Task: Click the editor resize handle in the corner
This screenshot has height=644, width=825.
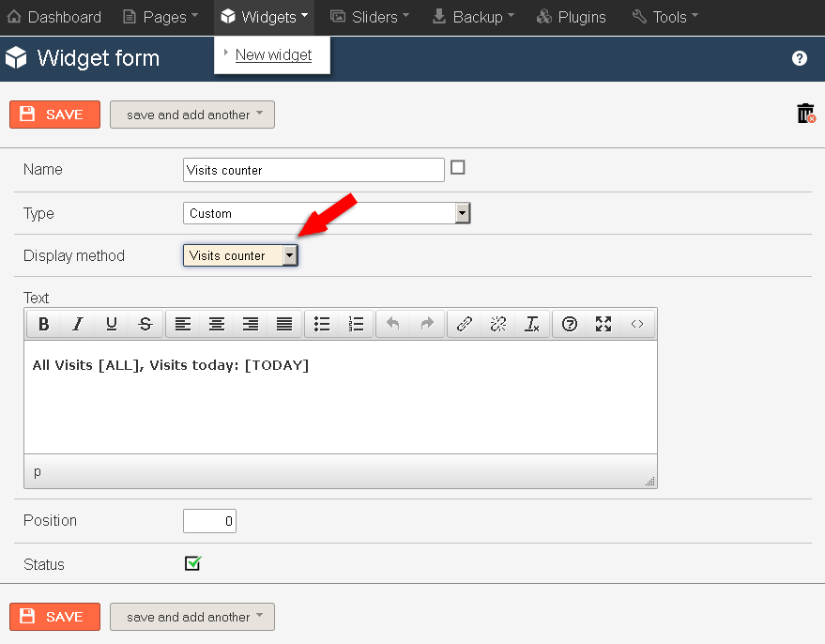Action: point(650,481)
